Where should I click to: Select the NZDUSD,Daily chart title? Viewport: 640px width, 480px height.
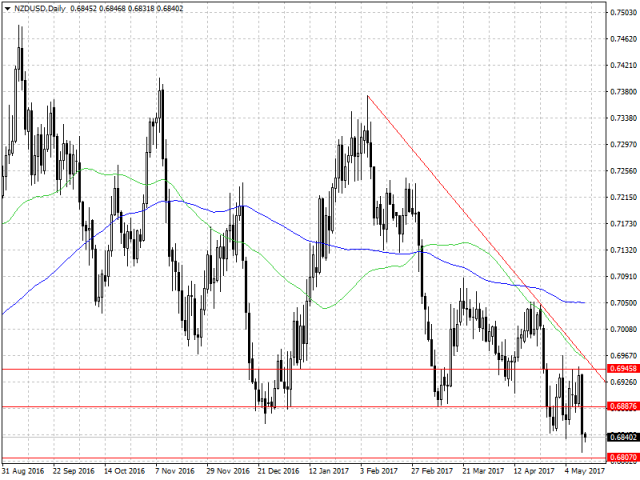[x=40, y=8]
